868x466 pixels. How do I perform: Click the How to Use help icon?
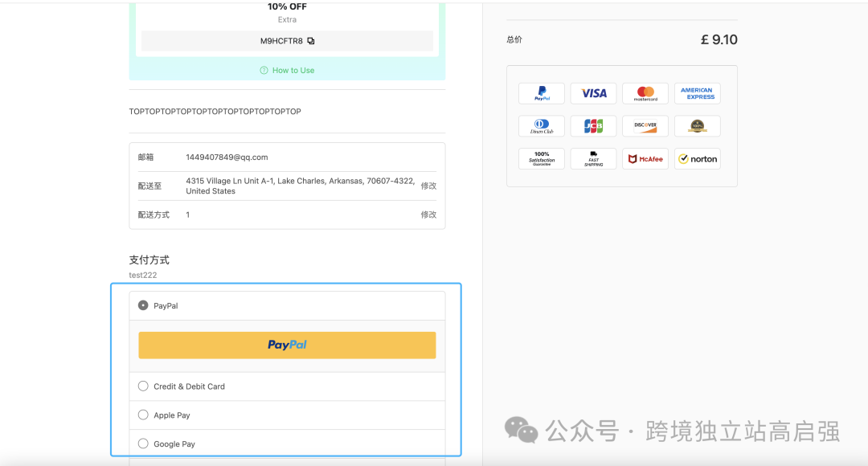click(x=264, y=70)
